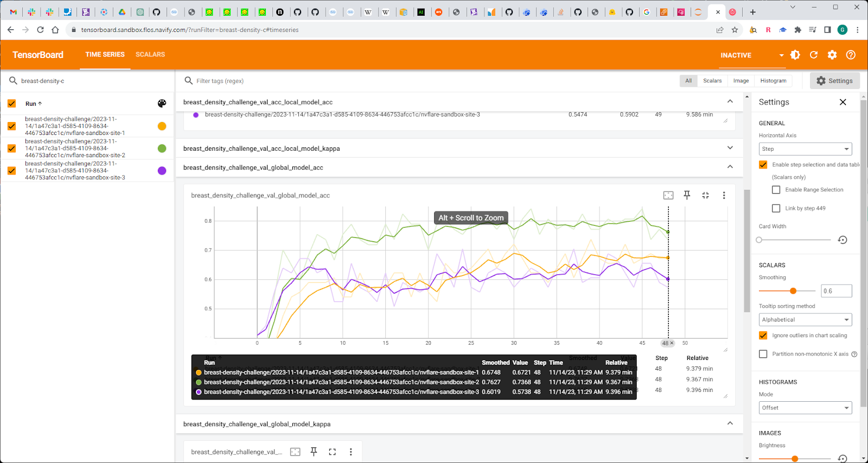Select the Histogram filter tab
This screenshot has width=868, height=463.
coord(773,81)
